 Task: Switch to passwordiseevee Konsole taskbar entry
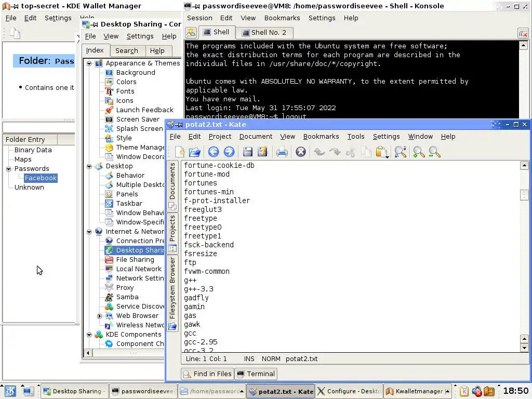point(143,391)
